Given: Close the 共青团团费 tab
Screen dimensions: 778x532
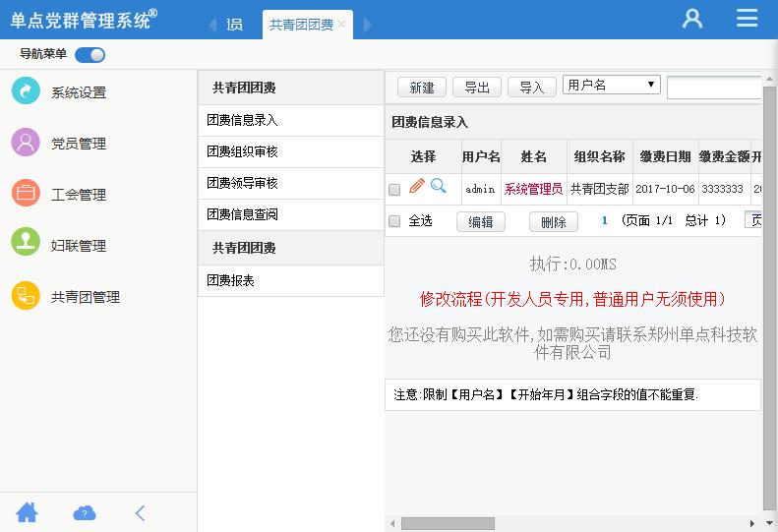Looking at the screenshot, I should point(342,24).
